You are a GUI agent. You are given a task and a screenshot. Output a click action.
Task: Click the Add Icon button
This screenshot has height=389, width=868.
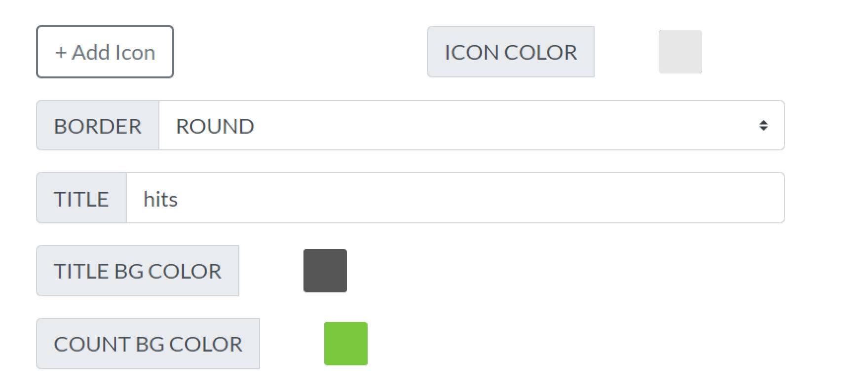[105, 52]
